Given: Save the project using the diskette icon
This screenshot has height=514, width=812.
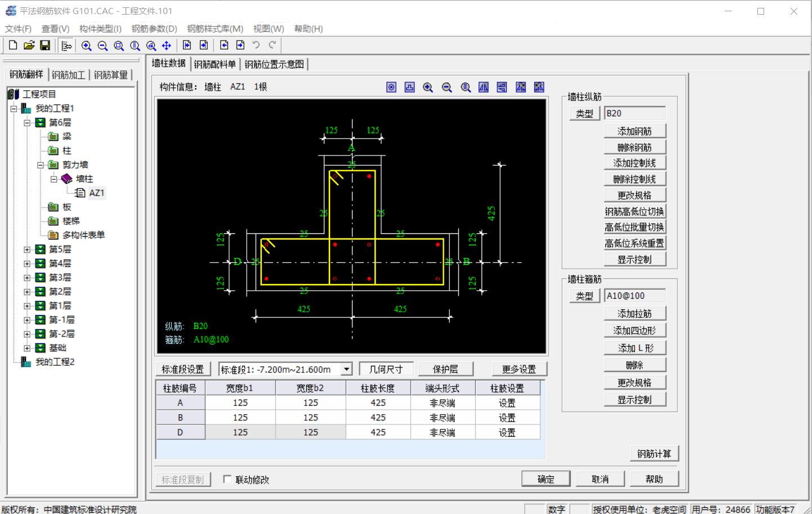Looking at the screenshot, I should 45,46.
